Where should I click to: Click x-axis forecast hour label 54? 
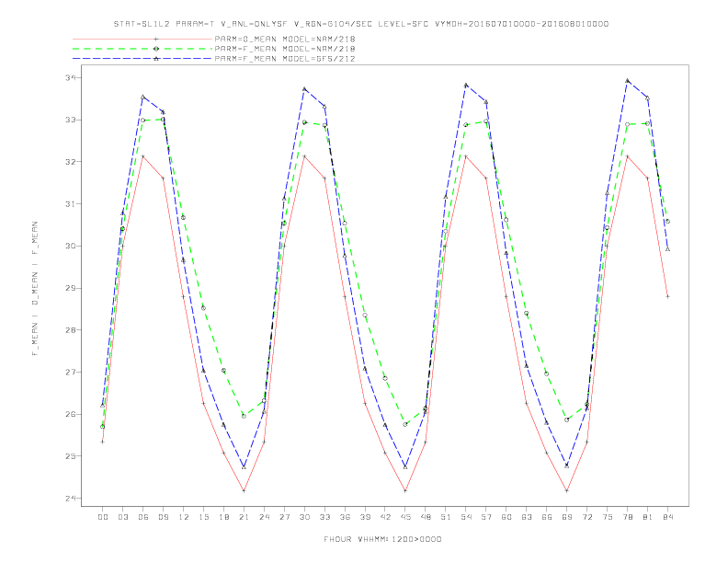point(466,517)
